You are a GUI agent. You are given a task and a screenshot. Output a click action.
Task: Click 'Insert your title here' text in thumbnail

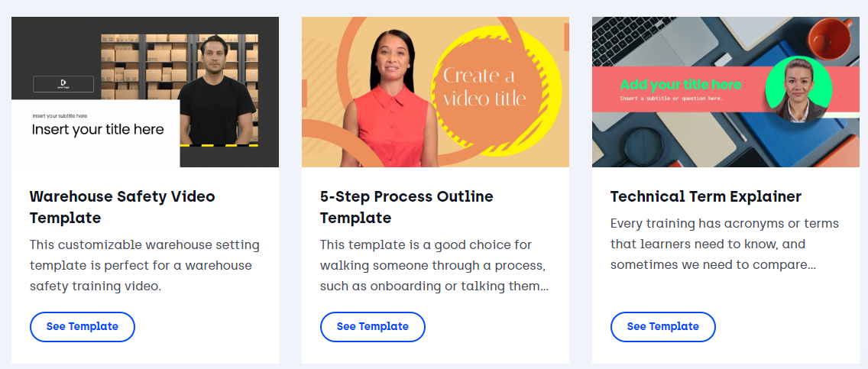(98, 130)
